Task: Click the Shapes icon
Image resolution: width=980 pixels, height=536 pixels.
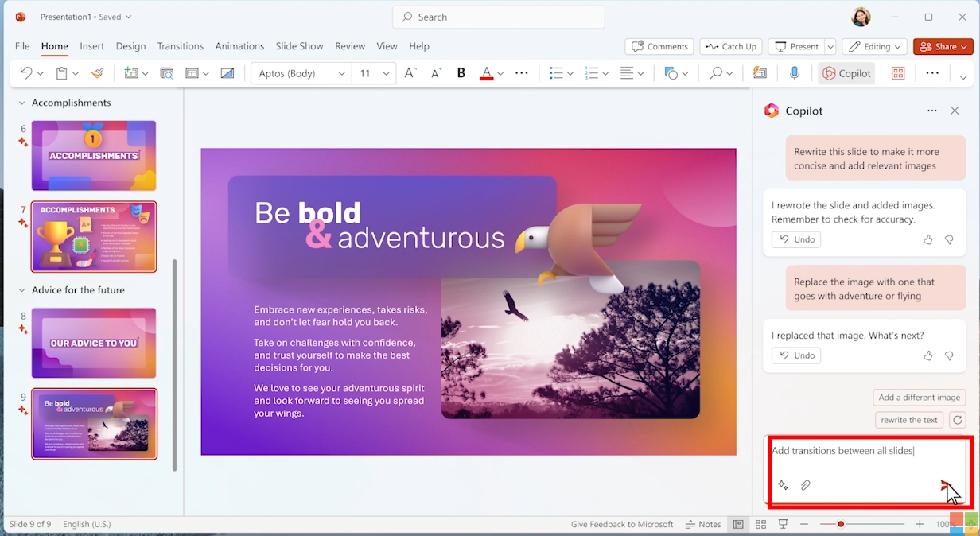Action: pos(671,73)
